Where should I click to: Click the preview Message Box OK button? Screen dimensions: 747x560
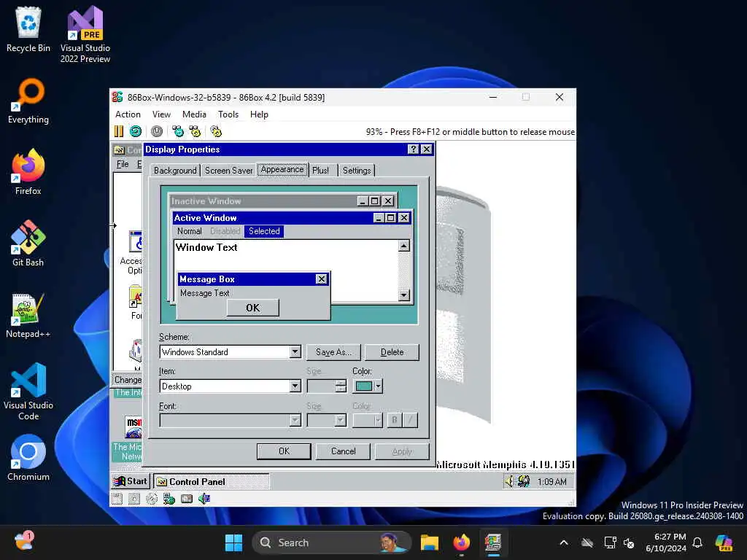coord(253,308)
